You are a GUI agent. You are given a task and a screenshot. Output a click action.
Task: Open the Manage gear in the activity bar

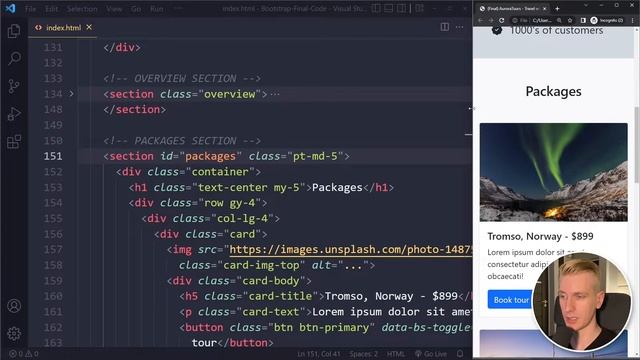click(14, 333)
